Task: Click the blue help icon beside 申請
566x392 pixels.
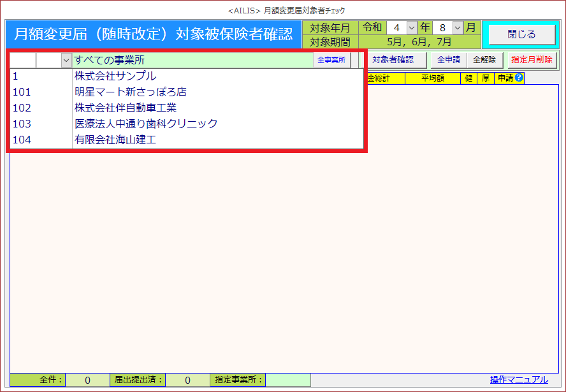Action: point(519,78)
